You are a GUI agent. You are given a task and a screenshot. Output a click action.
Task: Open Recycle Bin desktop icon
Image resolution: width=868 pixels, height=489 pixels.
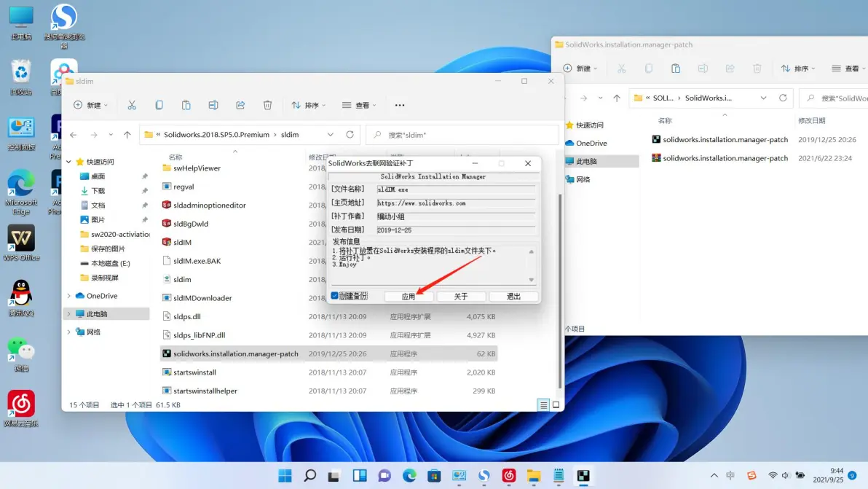21,77
